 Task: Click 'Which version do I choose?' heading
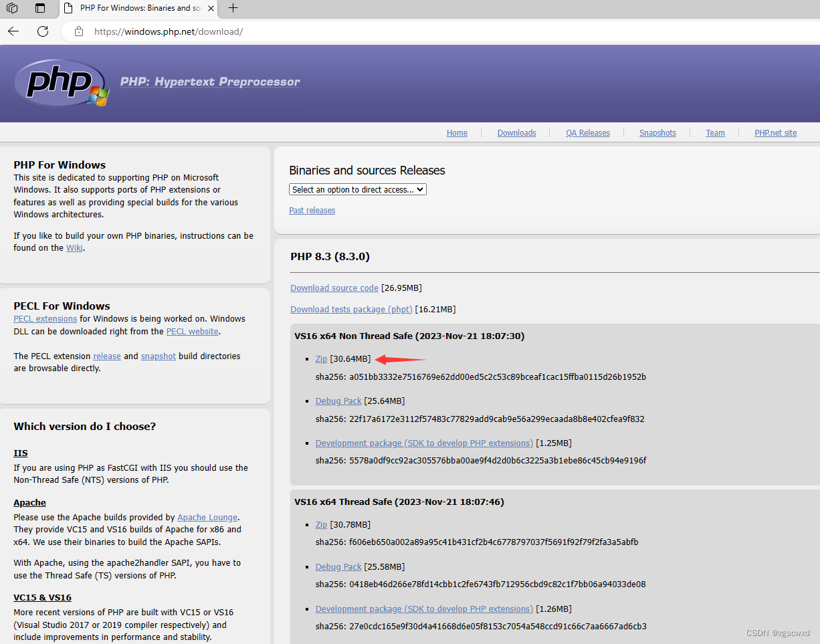click(x=85, y=427)
